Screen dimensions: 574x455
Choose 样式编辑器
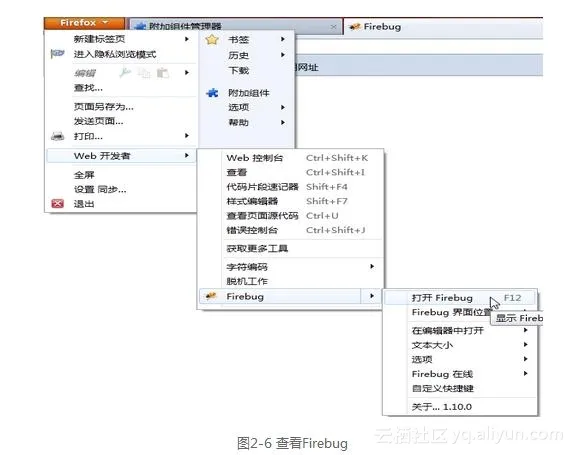point(291,201)
